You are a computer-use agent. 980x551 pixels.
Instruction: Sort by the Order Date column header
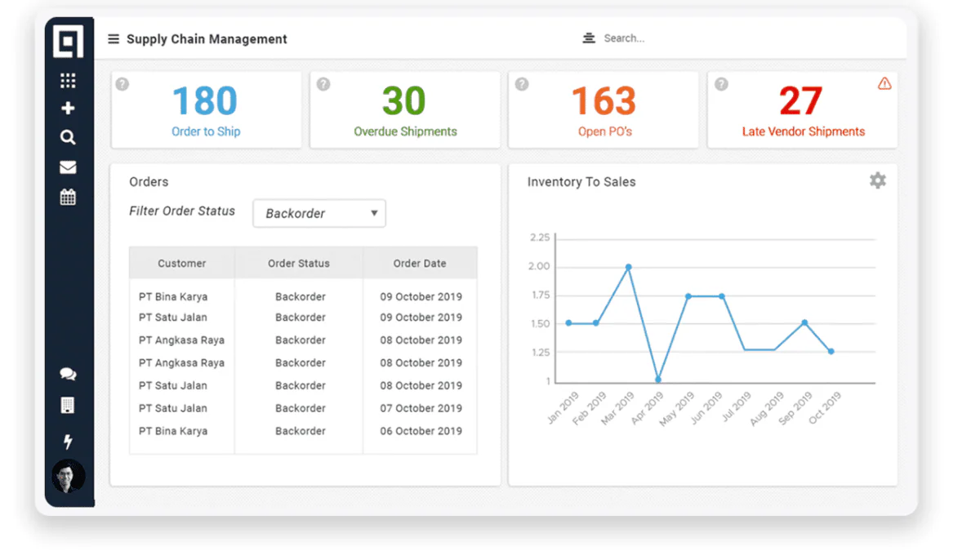point(420,263)
